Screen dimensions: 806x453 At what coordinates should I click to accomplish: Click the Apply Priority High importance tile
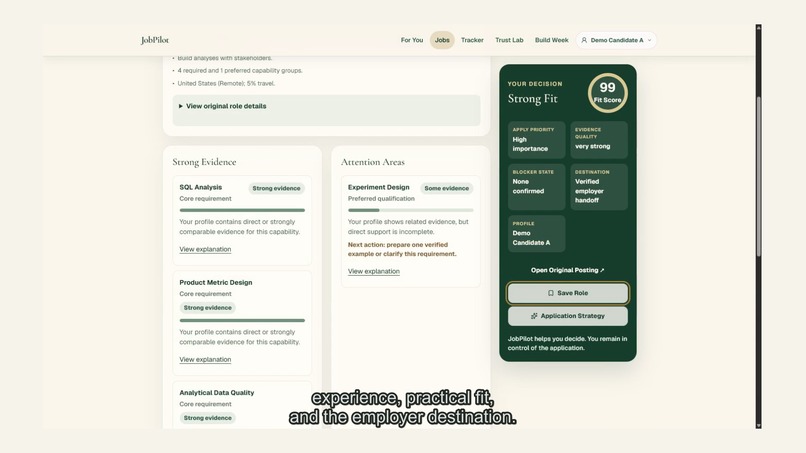(537, 140)
